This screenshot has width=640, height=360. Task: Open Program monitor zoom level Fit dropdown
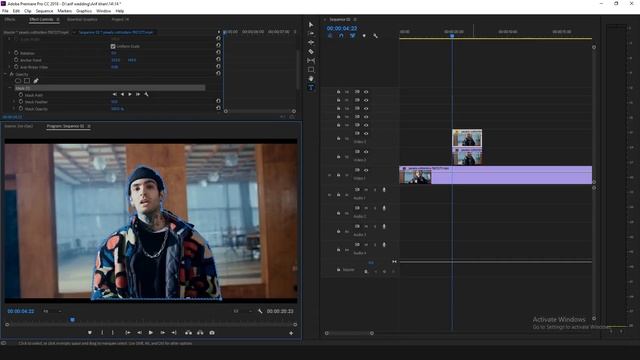(52, 311)
